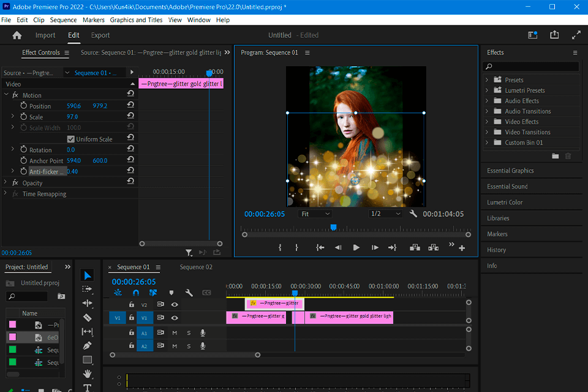Uncheck the Uniform Scale checkbox
588x392 pixels.
[x=71, y=138]
